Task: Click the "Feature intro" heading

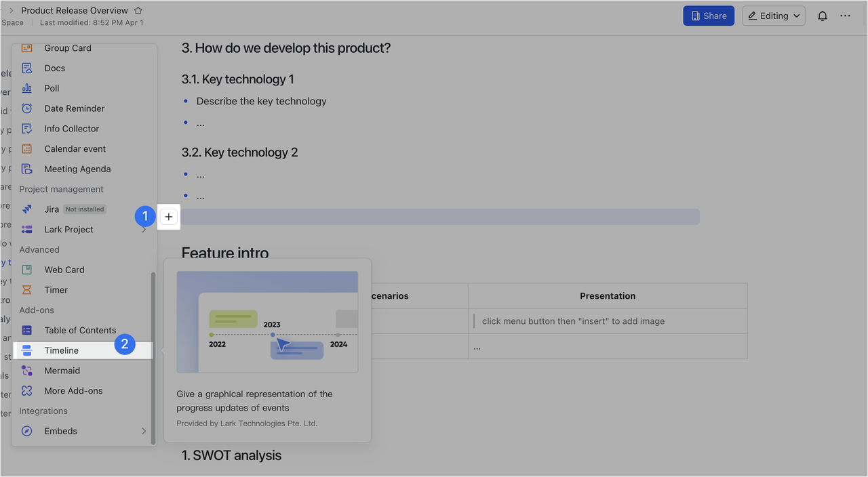Action: 225,253
